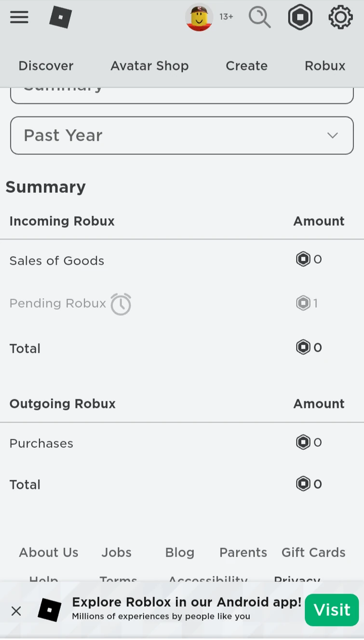Open the Gift Cards link
This screenshot has width=364, height=640.
pyautogui.click(x=313, y=552)
